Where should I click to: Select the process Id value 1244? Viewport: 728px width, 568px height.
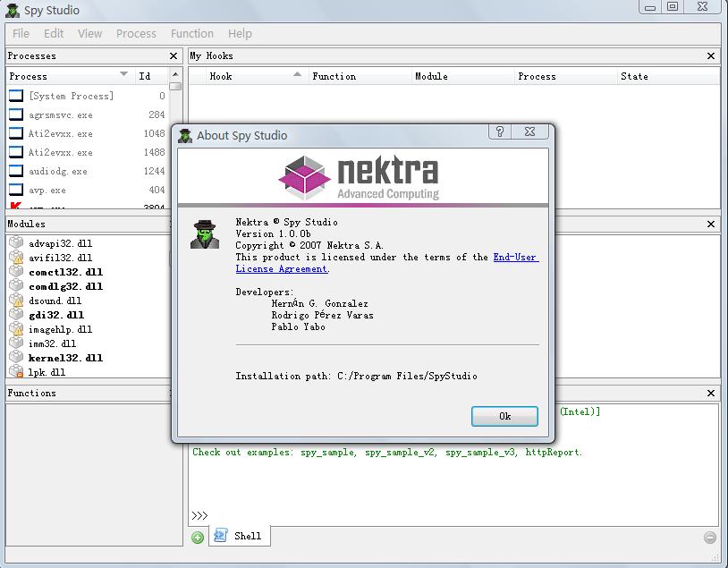tap(154, 171)
